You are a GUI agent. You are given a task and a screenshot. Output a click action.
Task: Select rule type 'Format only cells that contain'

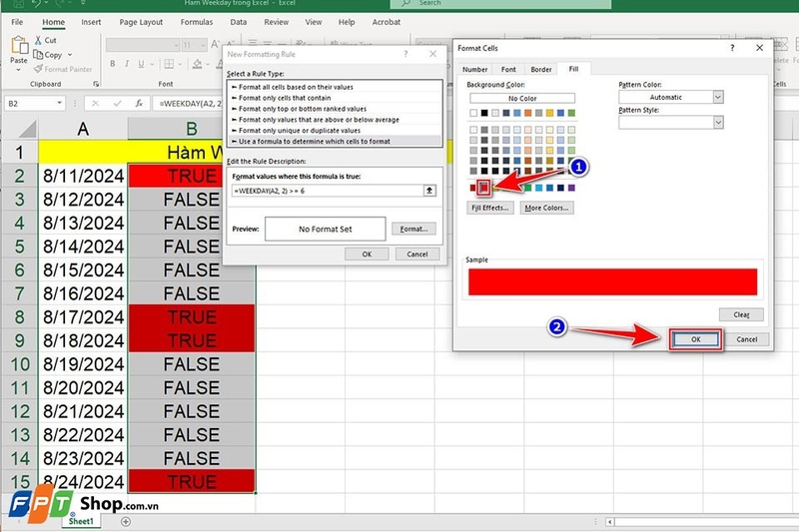336,98
